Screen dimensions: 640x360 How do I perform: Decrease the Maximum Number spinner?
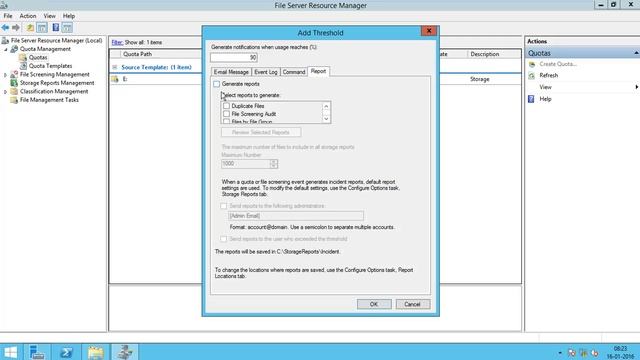point(274,166)
